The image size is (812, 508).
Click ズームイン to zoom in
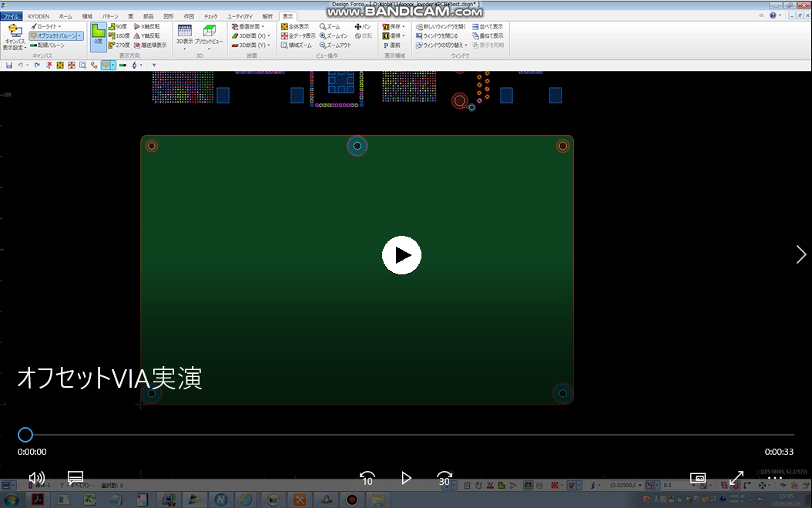click(x=334, y=35)
